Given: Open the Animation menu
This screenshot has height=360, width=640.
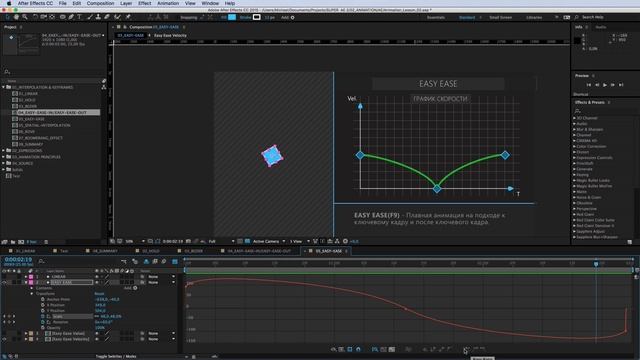Looking at the screenshot, I should pos(168,3).
